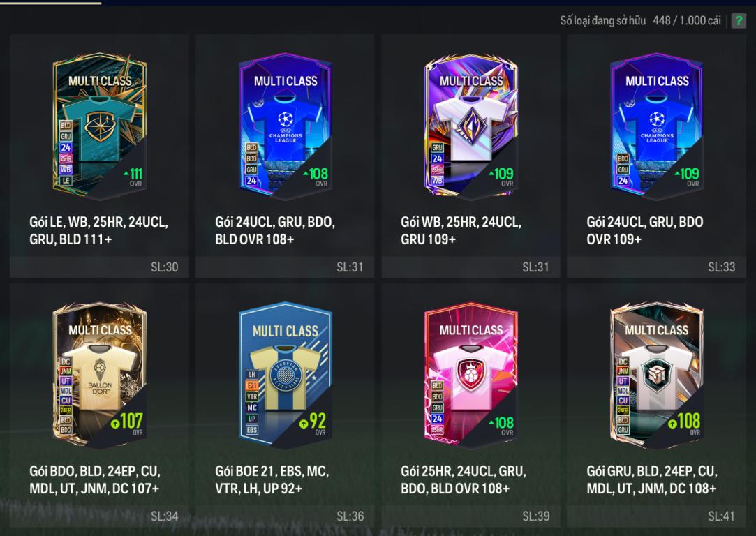Click the Gói 24UCL, GRU, BDO OVR 109+ label

click(x=644, y=230)
